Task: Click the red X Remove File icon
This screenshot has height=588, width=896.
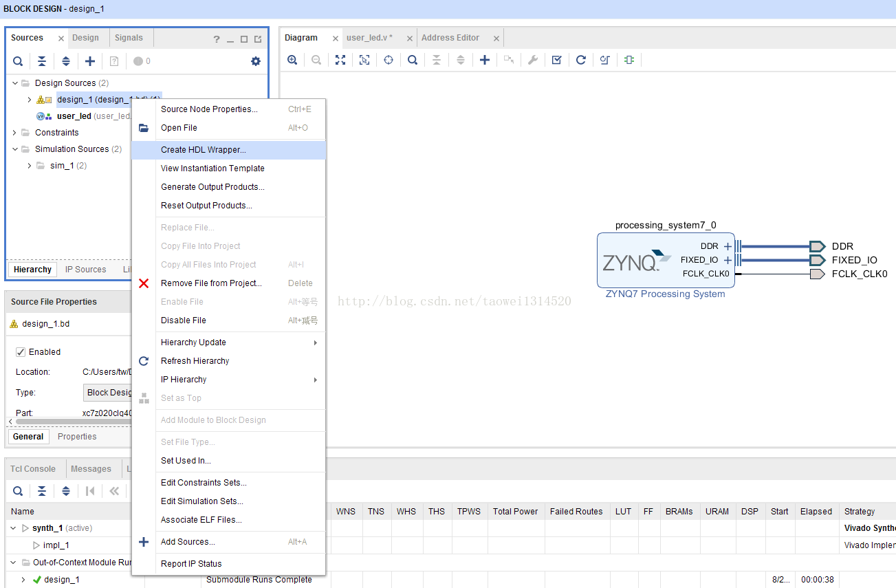Action: coord(144,283)
